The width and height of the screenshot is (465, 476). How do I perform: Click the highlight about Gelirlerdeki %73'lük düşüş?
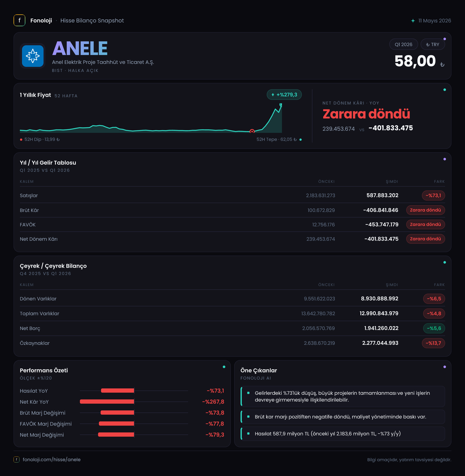(x=343, y=396)
